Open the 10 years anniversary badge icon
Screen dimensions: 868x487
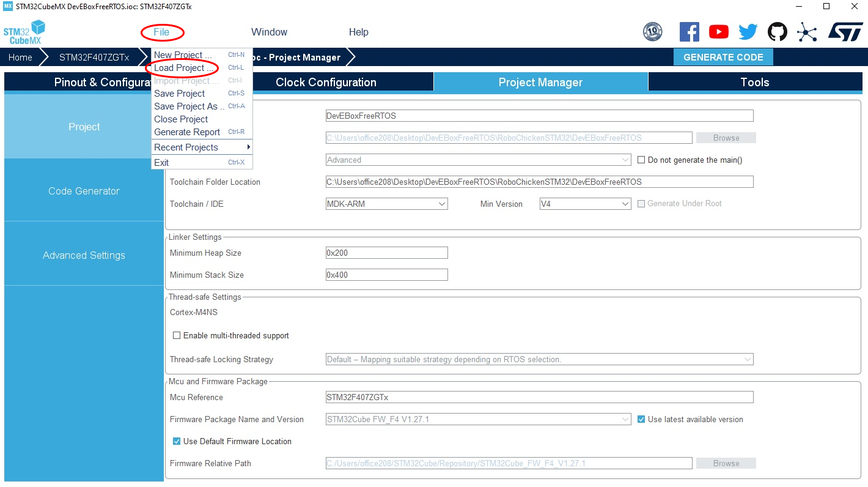click(653, 32)
